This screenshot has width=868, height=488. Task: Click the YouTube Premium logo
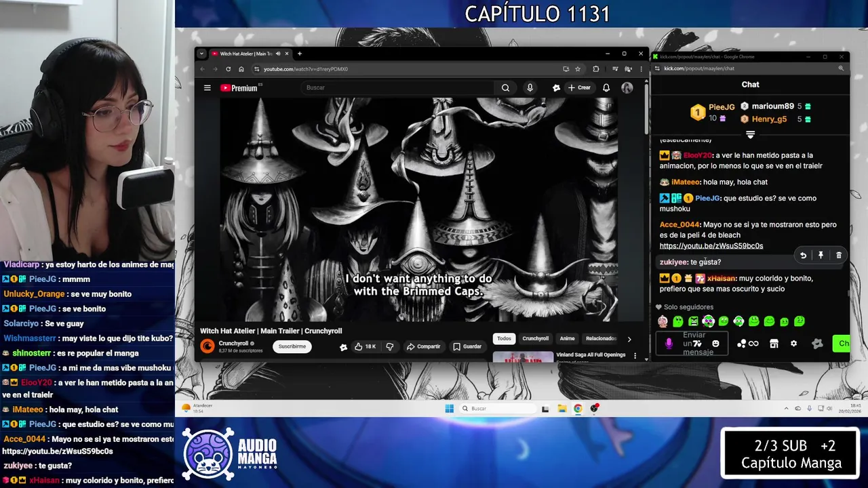(x=239, y=87)
